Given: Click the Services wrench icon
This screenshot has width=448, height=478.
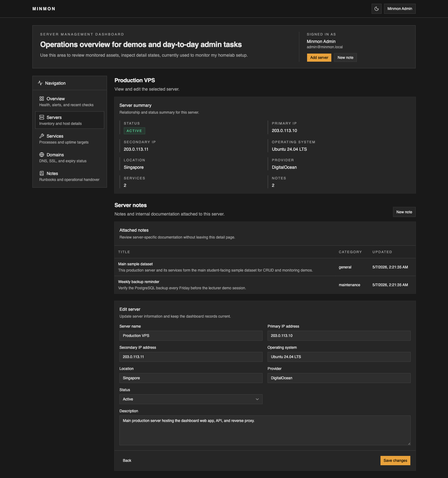Looking at the screenshot, I should point(42,136).
